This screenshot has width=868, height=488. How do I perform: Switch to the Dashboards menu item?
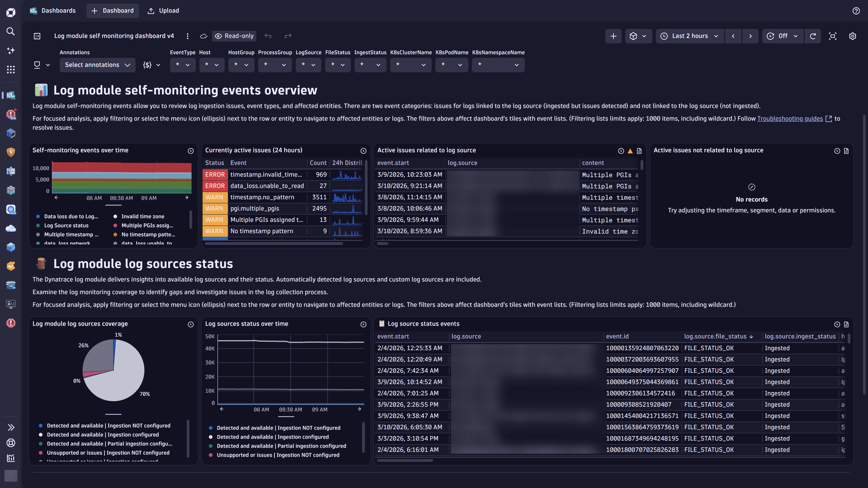click(53, 10)
